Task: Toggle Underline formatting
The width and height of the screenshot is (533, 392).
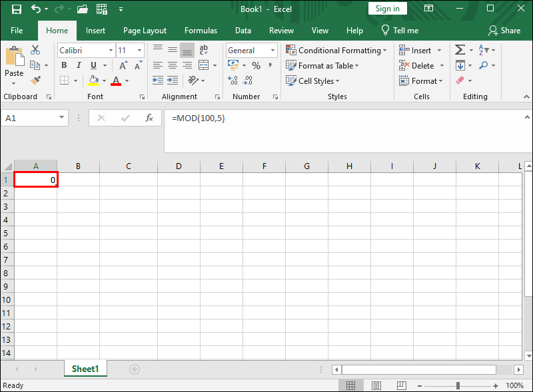Action: coord(93,65)
